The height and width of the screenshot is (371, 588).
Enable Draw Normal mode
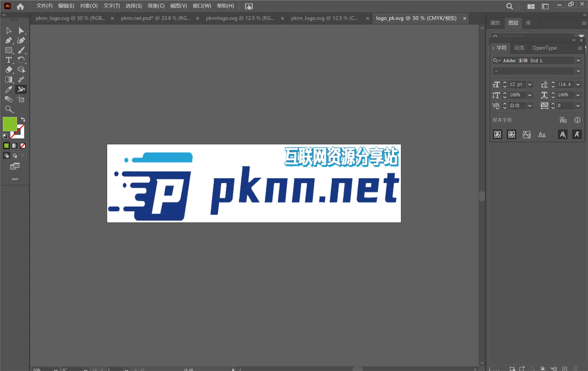coord(7,156)
